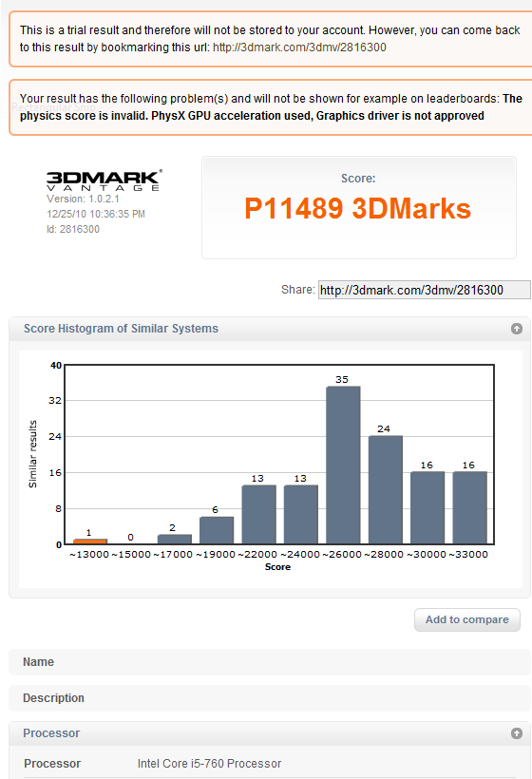Click the ~15000 x-axis label
This screenshot has width=532, height=779.
click(131, 555)
